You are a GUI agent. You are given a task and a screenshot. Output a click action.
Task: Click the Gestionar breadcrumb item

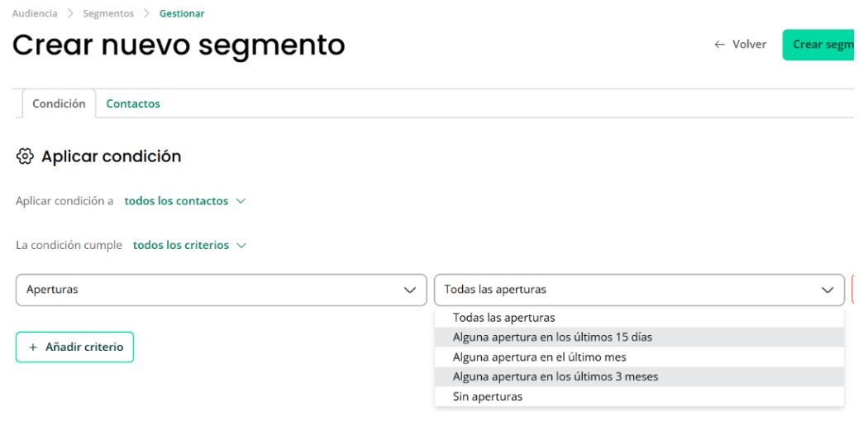click(182, 13)
